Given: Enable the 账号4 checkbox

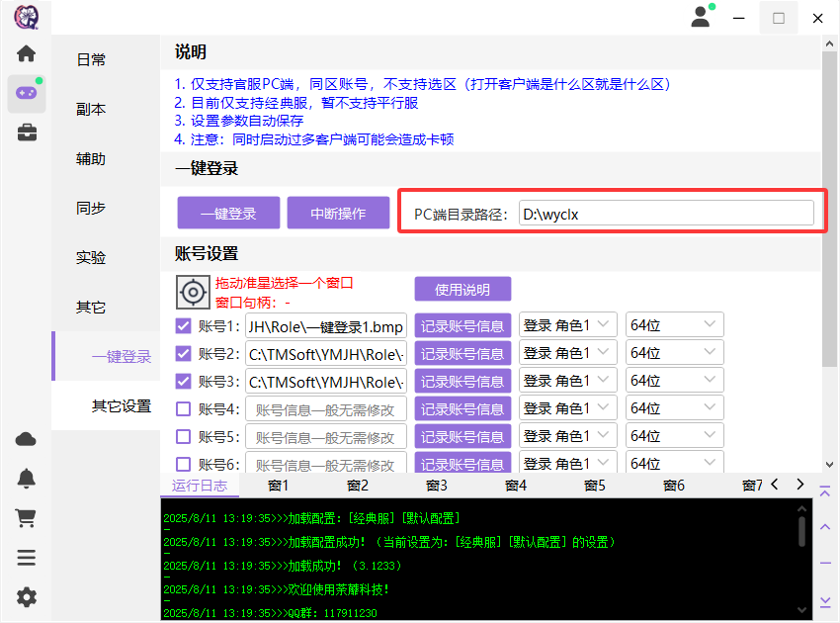Looking at the screenshot, I should click(x=184, y=408).
